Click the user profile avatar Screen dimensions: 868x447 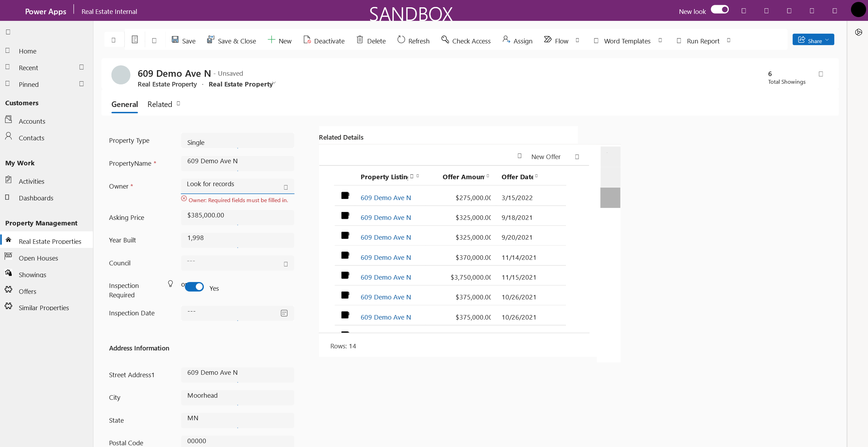[858, 10]
